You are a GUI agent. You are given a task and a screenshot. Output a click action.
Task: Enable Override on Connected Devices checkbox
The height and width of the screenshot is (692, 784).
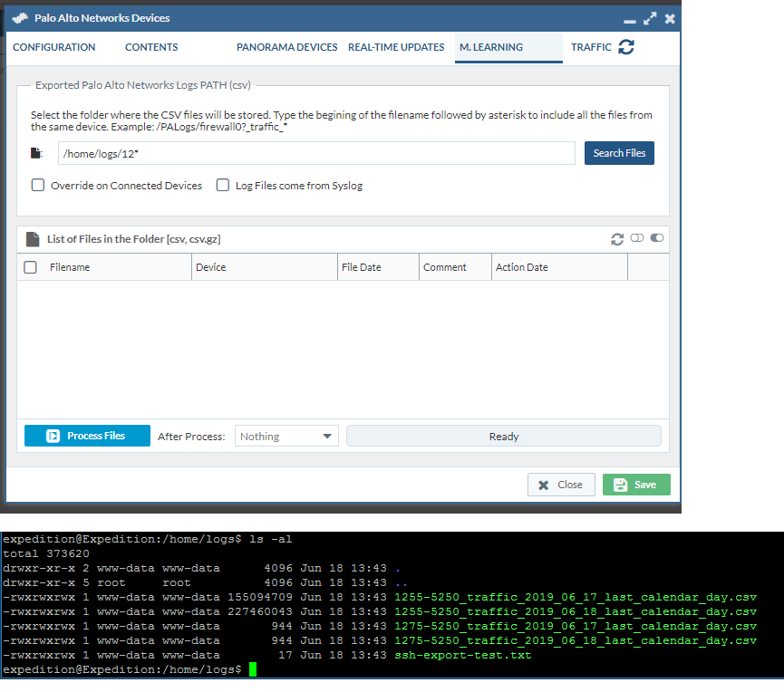pyautogui.click(x=38, y=186)
